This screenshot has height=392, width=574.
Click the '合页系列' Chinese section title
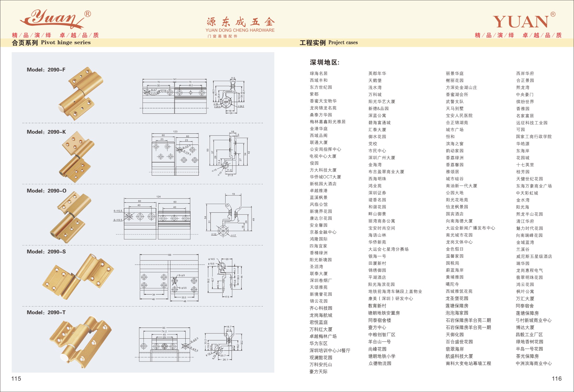pos(25,43)
